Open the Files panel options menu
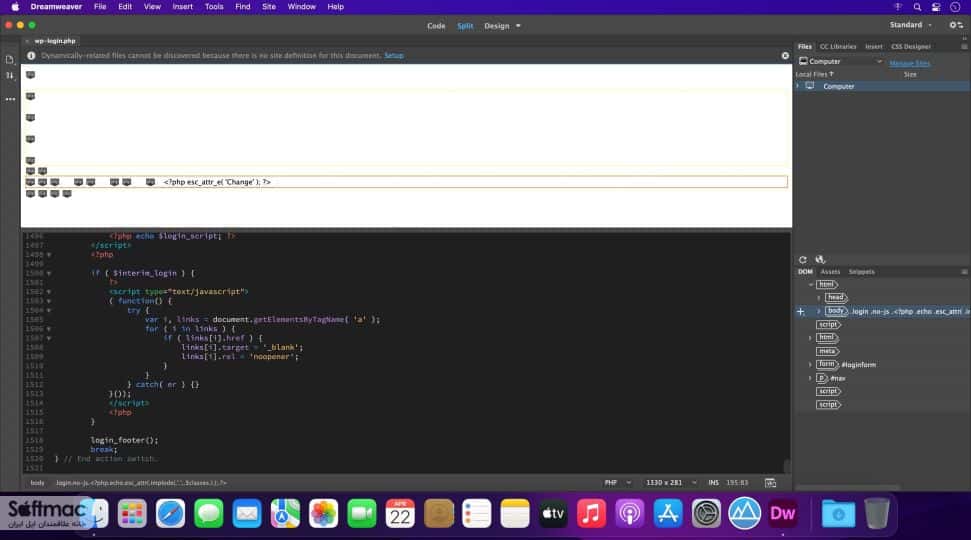 coord(964,46)
